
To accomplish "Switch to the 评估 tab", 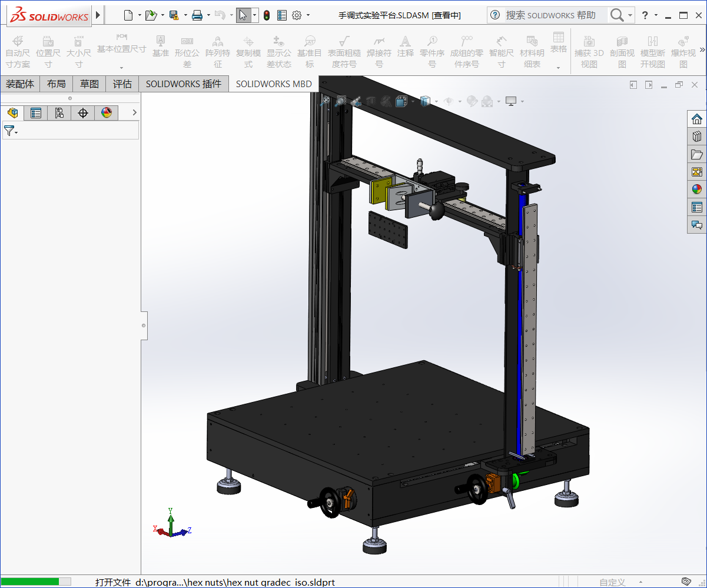I will pos(122,84).
